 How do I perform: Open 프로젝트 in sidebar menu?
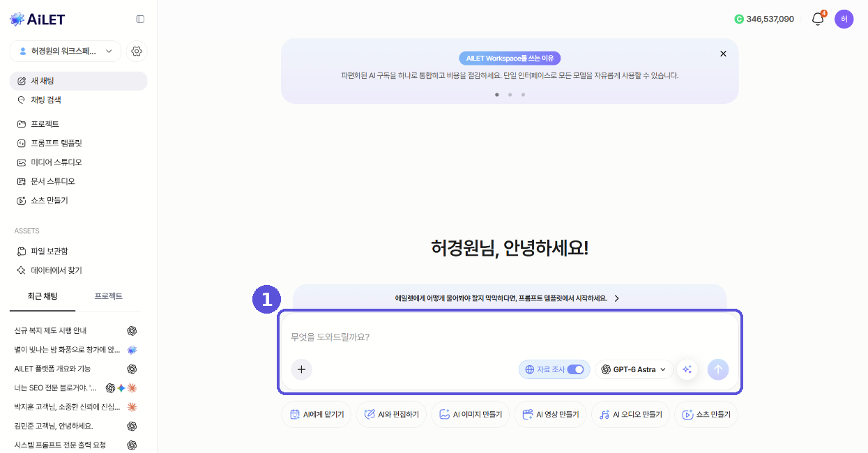pyautogui.click(x=78, y=124)
